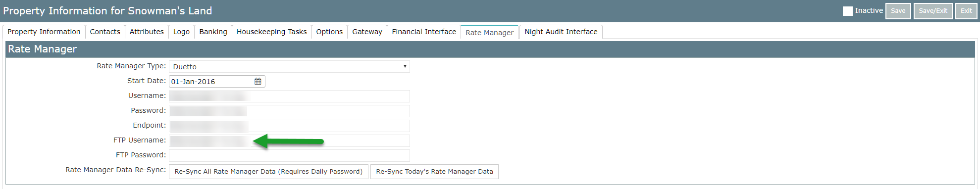Open the Night Audit Interface tab
Screen dimensions: 980x189
pos(561,32)
